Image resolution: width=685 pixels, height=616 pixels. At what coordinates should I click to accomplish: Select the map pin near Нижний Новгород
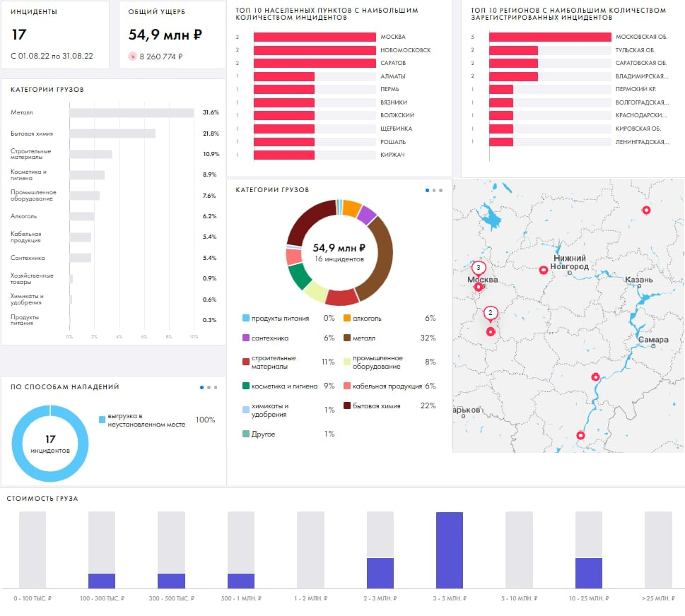point(544,271)
